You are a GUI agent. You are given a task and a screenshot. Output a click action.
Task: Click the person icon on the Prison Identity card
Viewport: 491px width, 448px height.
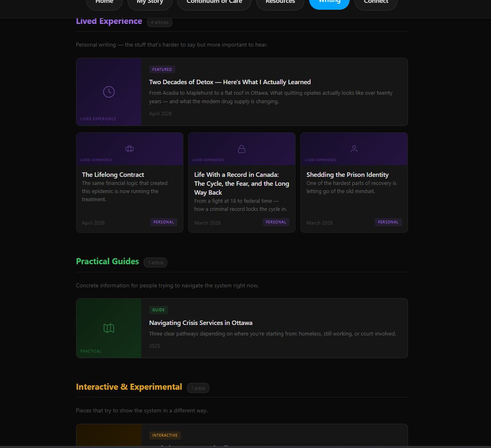point(354,149)
